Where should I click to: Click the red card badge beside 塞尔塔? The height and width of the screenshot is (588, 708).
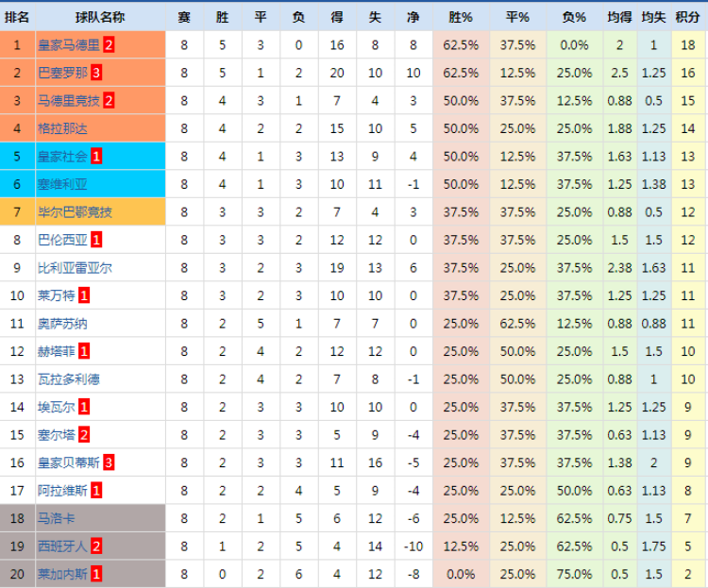coord(84,435)
